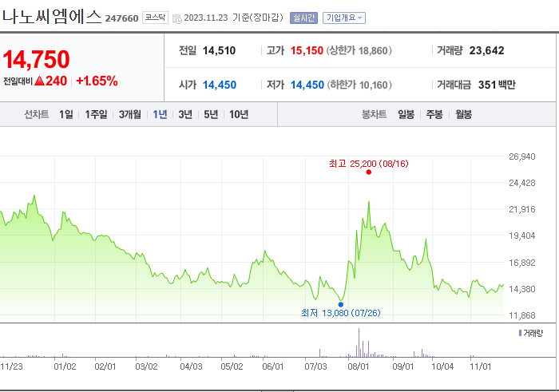
Task: Select the 10년 line chart tab
Action: pyautogui.click(x=239, y=114)
